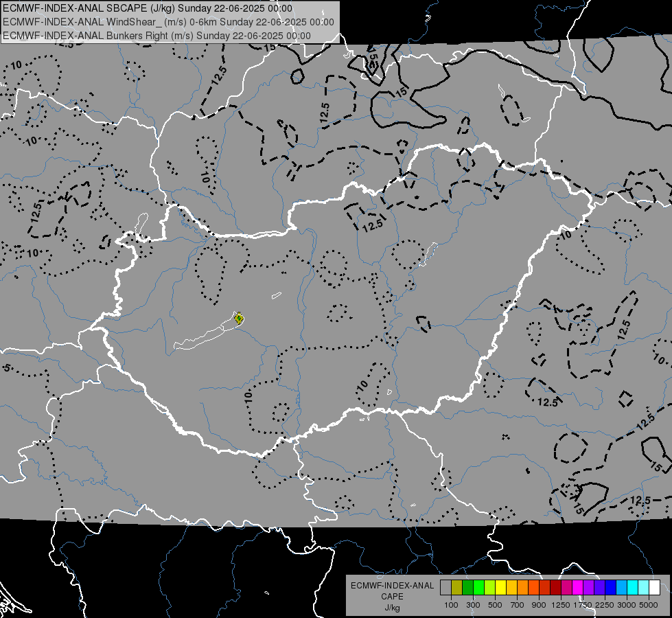672x618 pixels.
Task: Click the 700 legend value
Action: pyautogui.click(x=518, y=605)
